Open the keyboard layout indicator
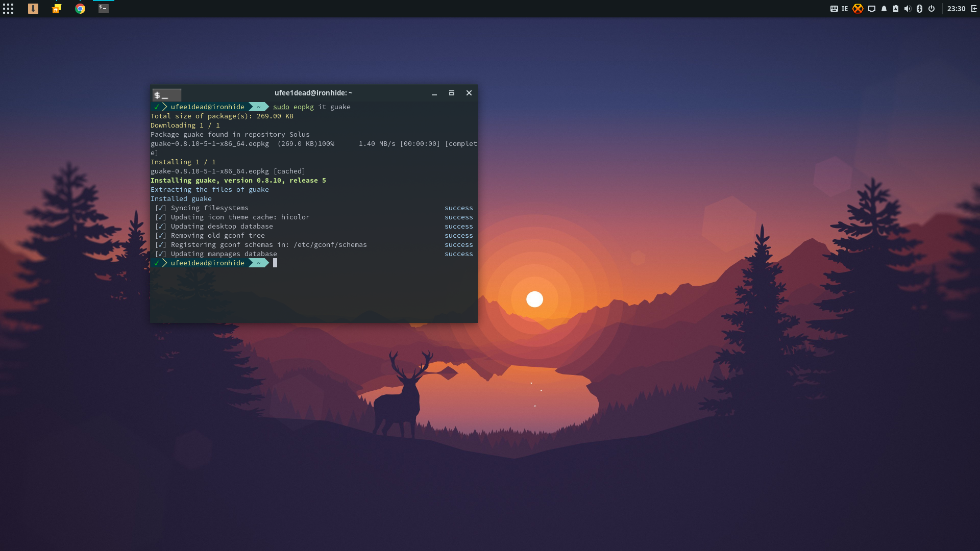The width and height of the screenshot is (980, 551). click(834, 9)
